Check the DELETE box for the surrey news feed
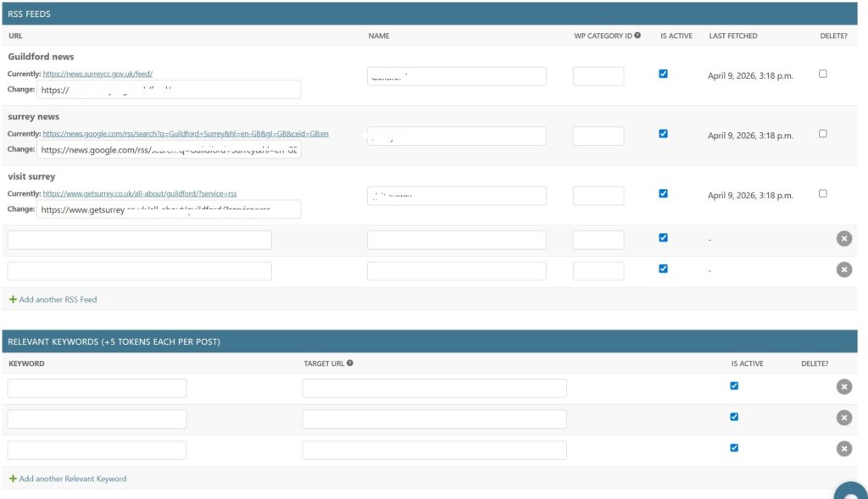868x499 pixels. click(x=821, y=135)
